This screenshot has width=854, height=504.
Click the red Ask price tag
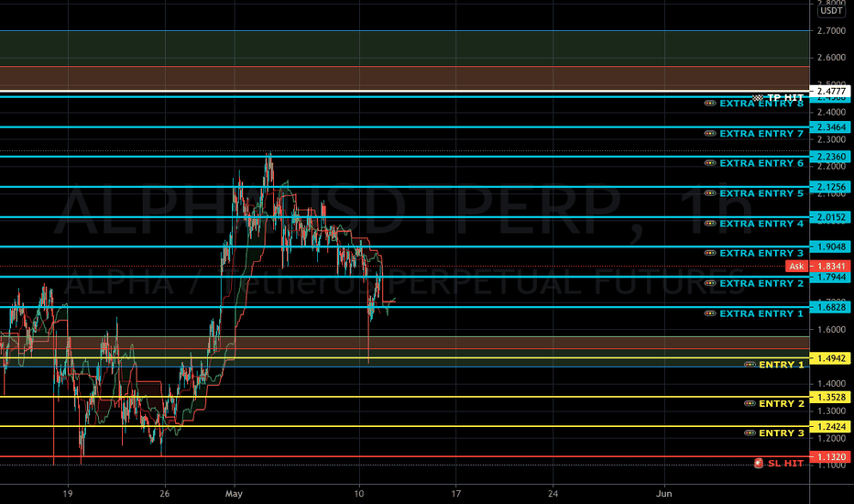click(797, 266)
